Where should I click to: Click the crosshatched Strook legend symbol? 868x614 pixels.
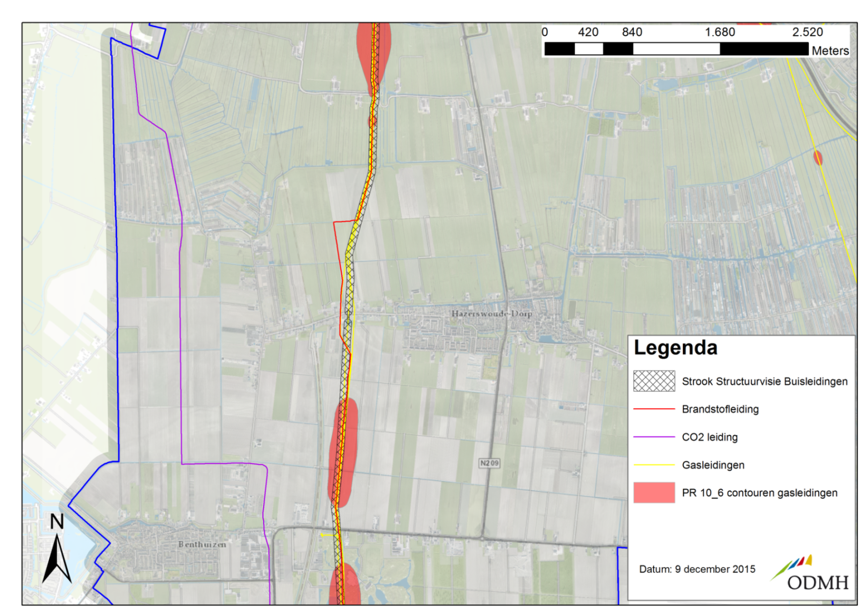(x=654, y=381)
